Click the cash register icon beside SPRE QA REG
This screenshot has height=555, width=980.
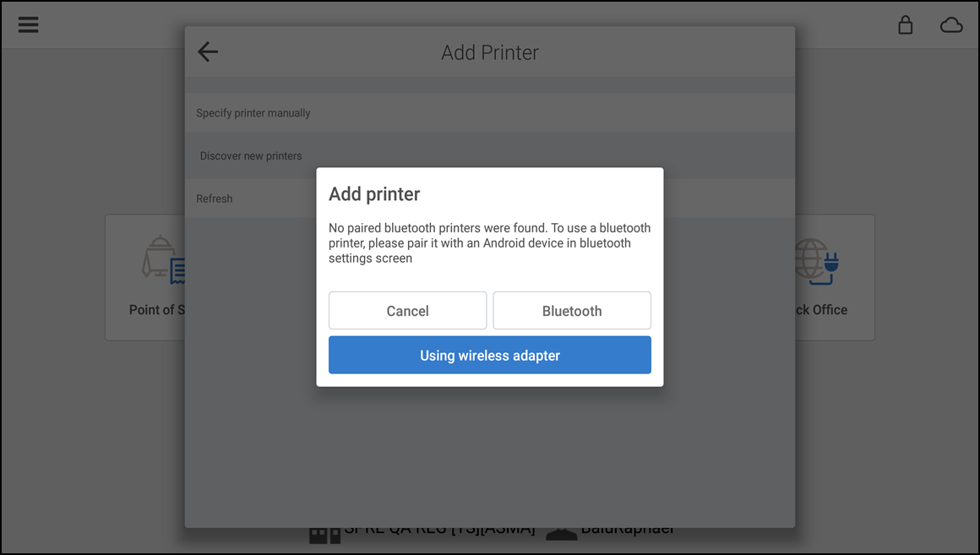coord(324,531)
